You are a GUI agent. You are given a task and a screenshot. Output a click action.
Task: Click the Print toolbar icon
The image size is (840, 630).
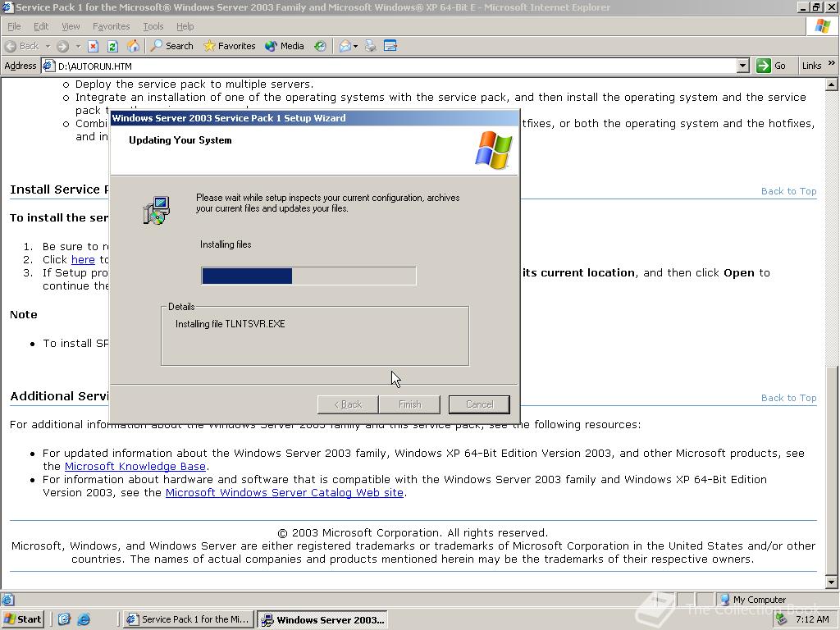pyautogui.click(x=370, y=46)
